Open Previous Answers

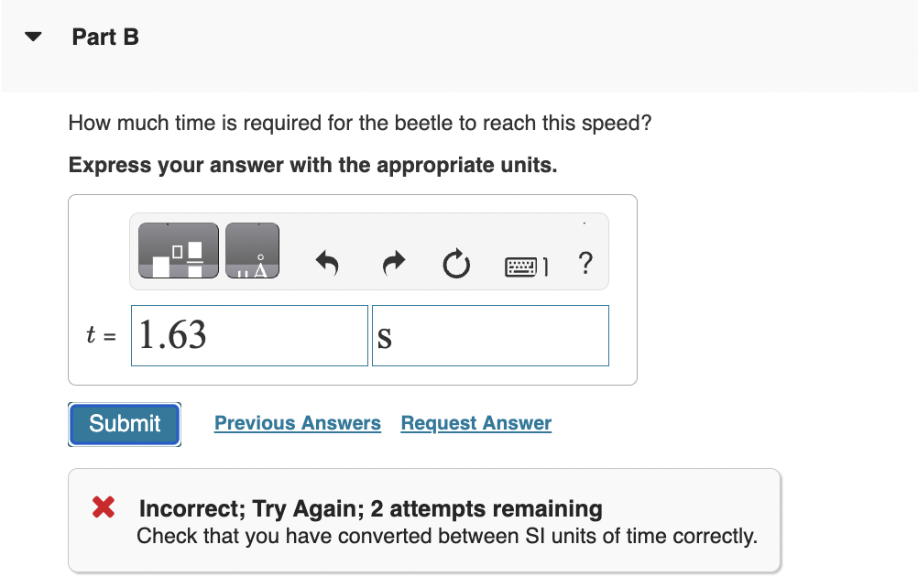click(x=297, y=422)
